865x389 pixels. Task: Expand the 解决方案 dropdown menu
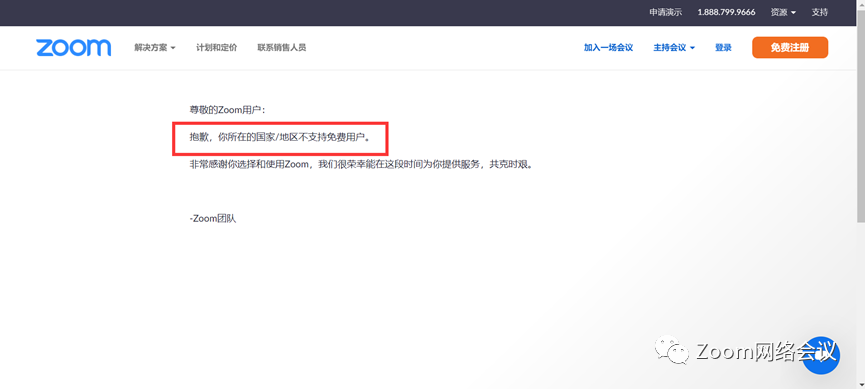pyautogui.click(x=154, y=47)
